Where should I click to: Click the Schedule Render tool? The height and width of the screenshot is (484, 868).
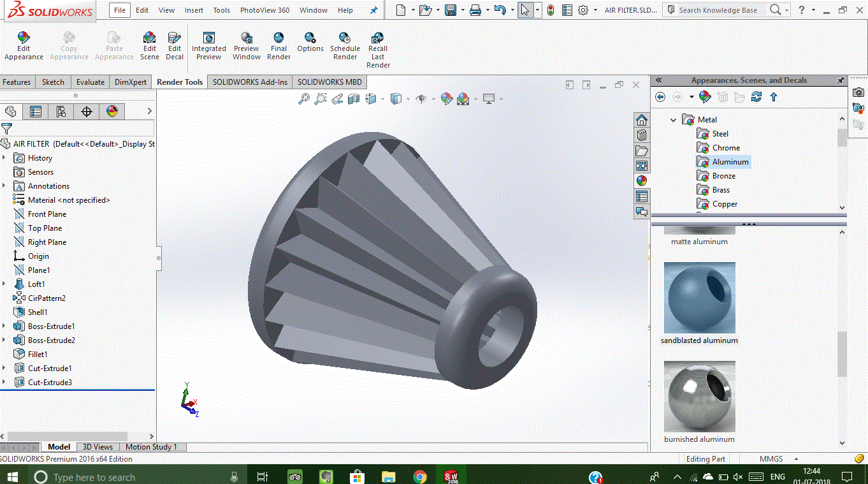click(345, 47)
